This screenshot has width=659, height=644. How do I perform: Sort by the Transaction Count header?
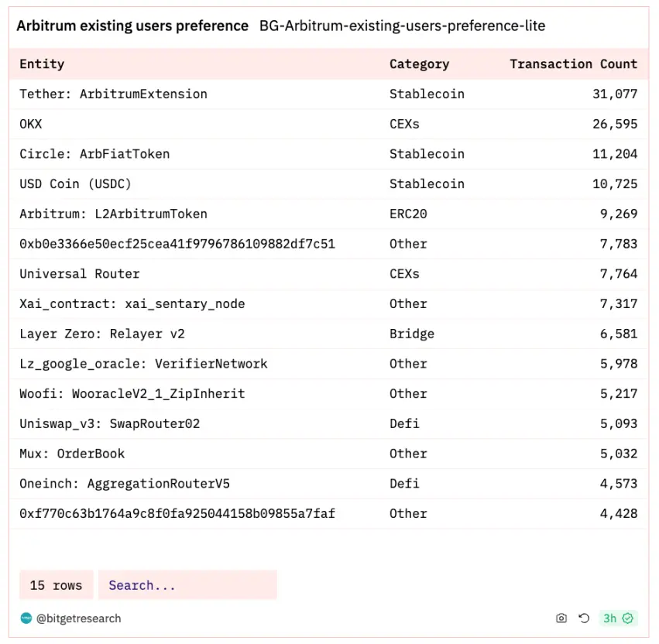point(573,64)
